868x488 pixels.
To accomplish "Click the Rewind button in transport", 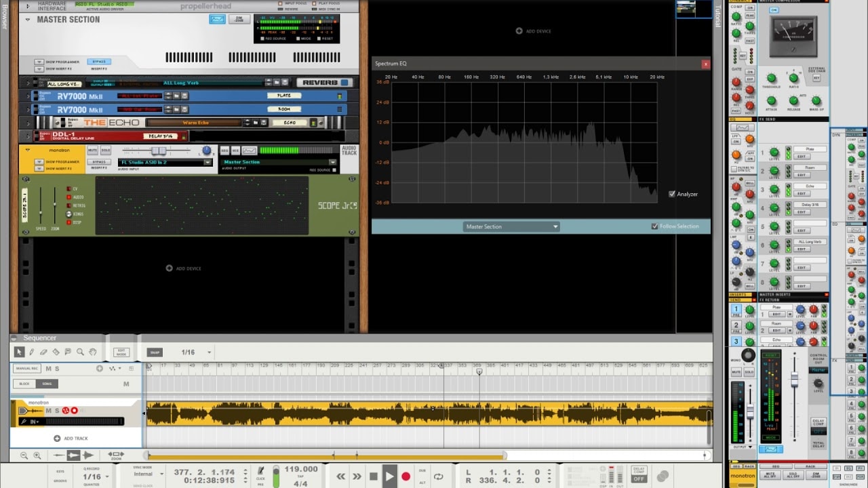I will click(x=340, y=476).
